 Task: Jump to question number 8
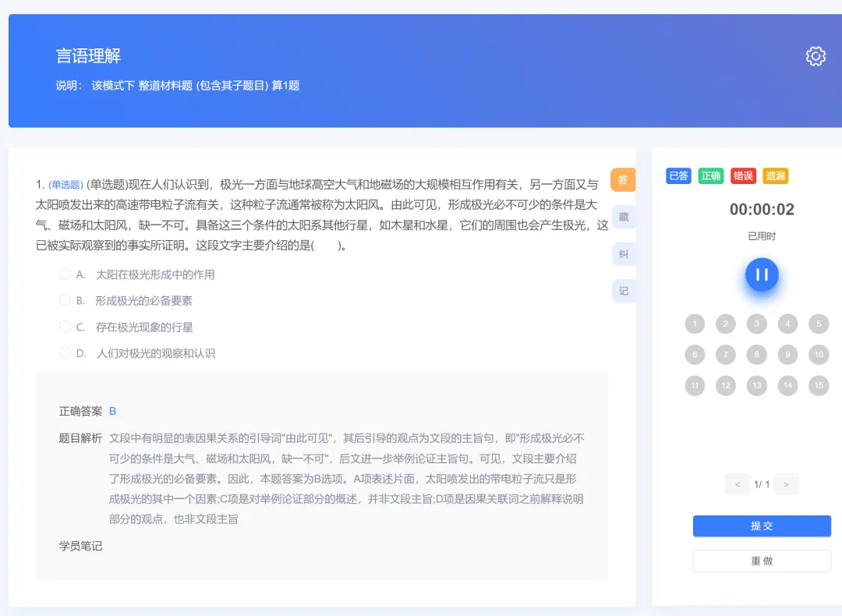tap(756, 355)
